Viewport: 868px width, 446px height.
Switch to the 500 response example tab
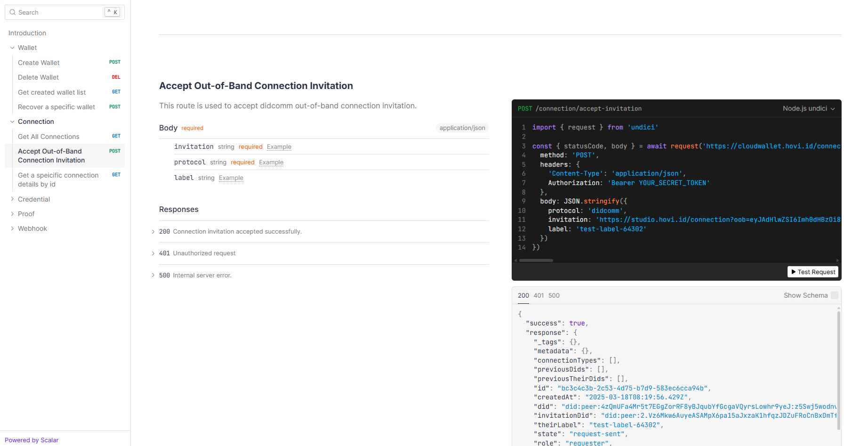(x=554, y=295)
